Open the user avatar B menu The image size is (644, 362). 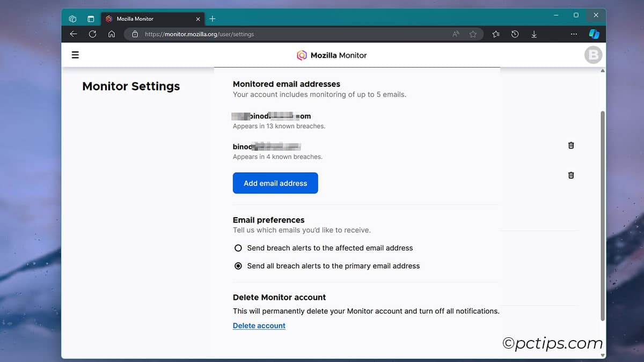tap(593, 55)
